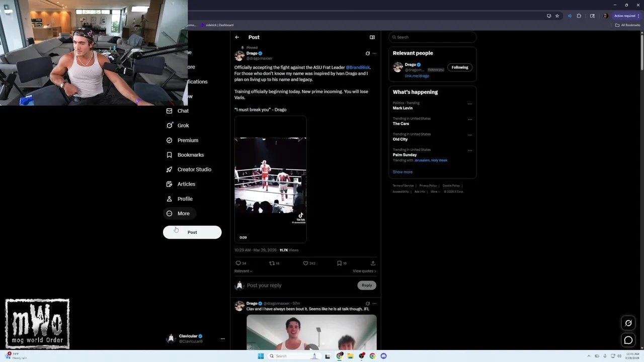
Task: Play the TikTok boxing video
Action: pyautogui.click(x=270, y=179)
